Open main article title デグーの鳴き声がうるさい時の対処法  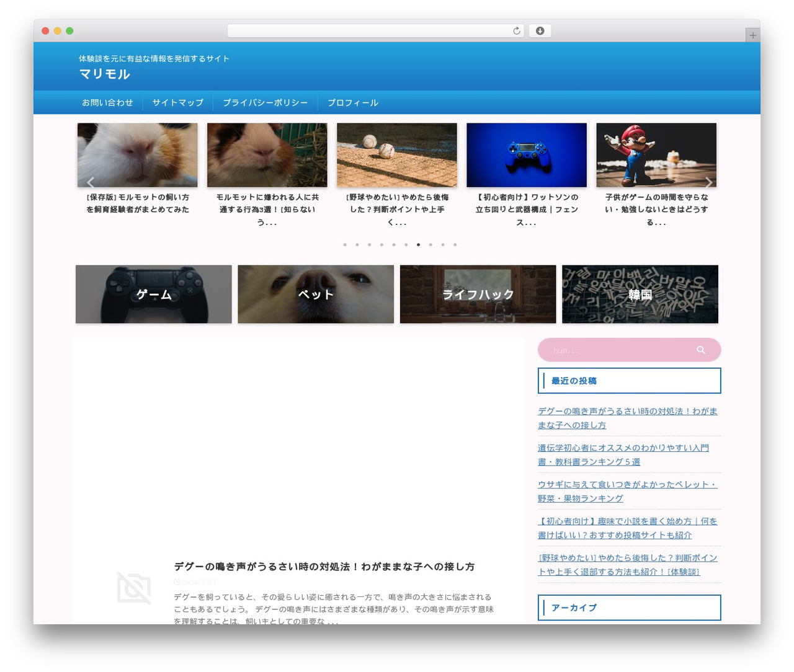[x=324, y=567]
